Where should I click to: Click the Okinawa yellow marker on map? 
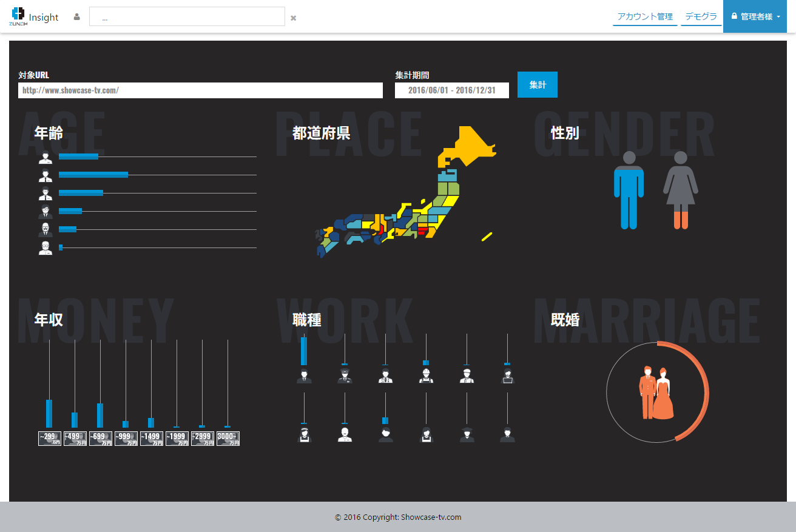487,237
